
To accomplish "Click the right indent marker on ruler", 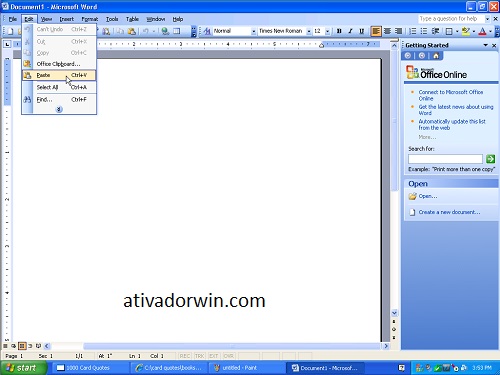I will click(321, 46).
